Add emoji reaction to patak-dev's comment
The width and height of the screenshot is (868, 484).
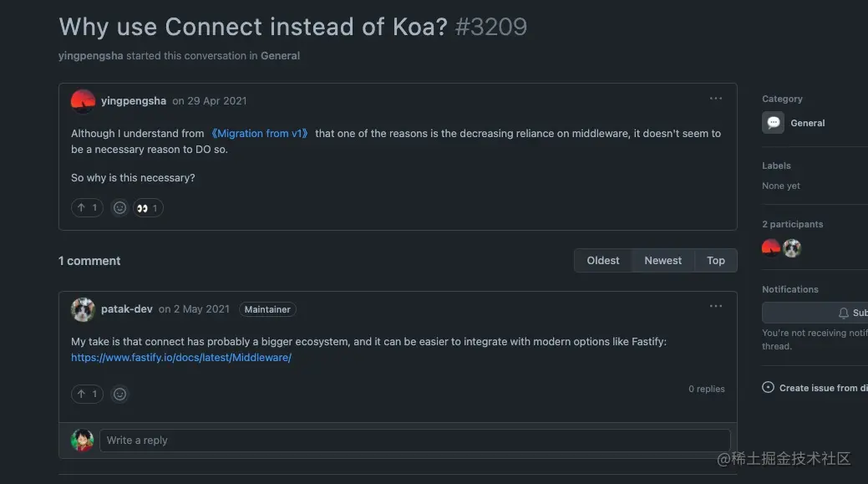pos(119,394)
